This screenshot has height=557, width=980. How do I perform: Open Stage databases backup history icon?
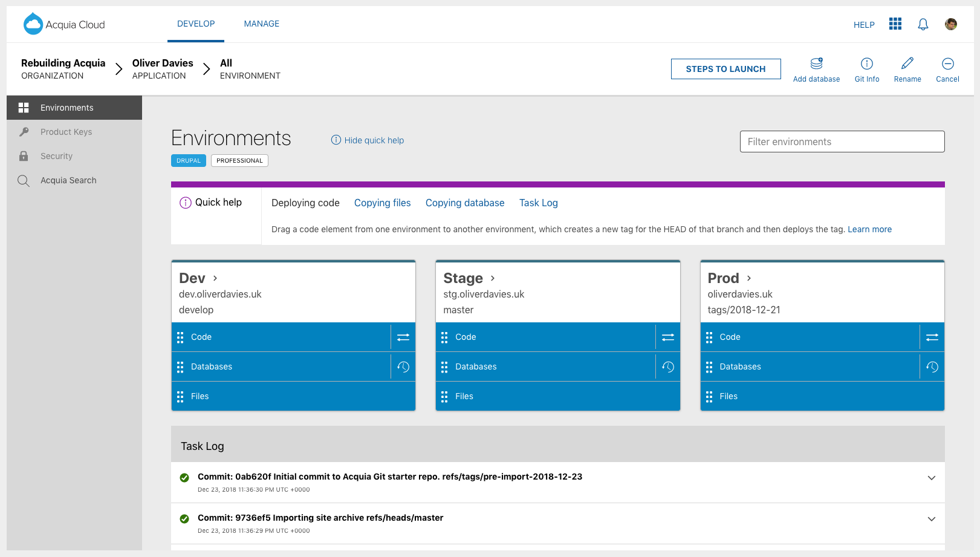click(667, 367)
